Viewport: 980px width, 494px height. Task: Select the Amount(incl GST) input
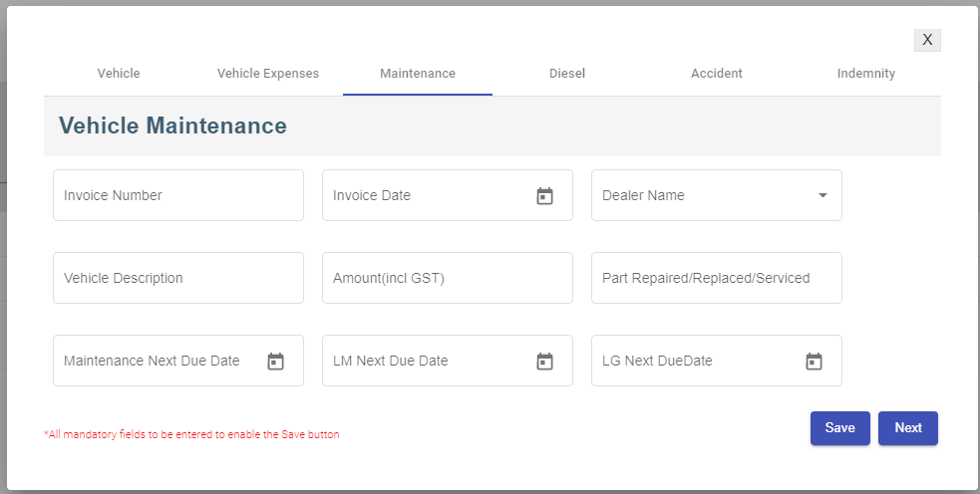pos(447,278)
